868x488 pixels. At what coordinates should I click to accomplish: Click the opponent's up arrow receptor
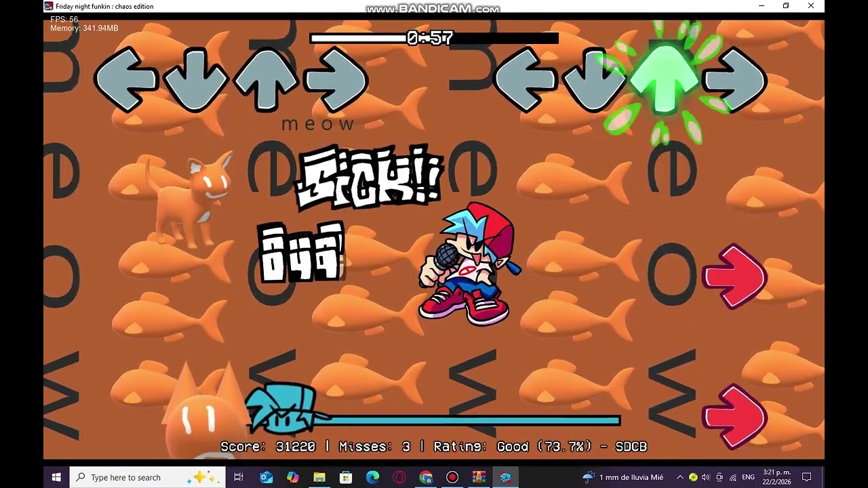266,80
